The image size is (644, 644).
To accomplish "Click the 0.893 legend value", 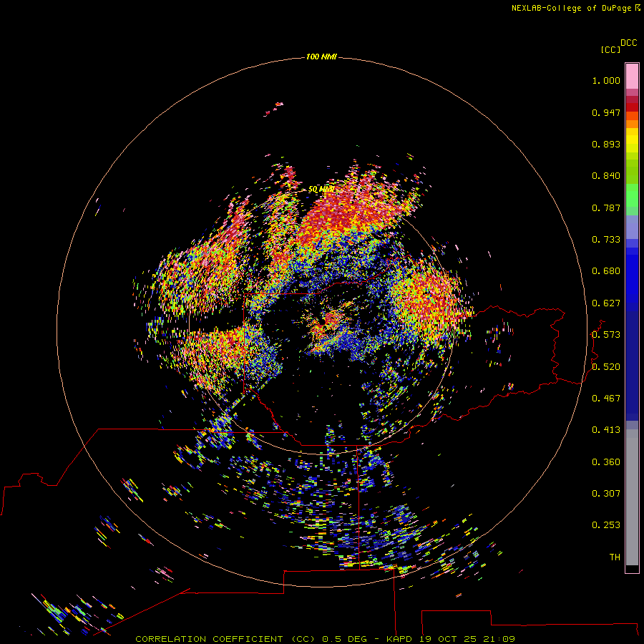I will click(x=606, y=144).
